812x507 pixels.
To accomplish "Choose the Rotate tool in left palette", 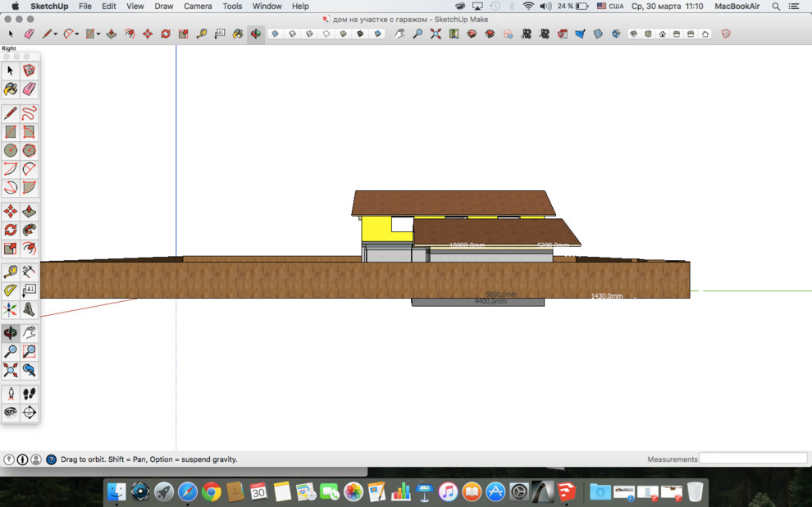I will tap(11, 231).
